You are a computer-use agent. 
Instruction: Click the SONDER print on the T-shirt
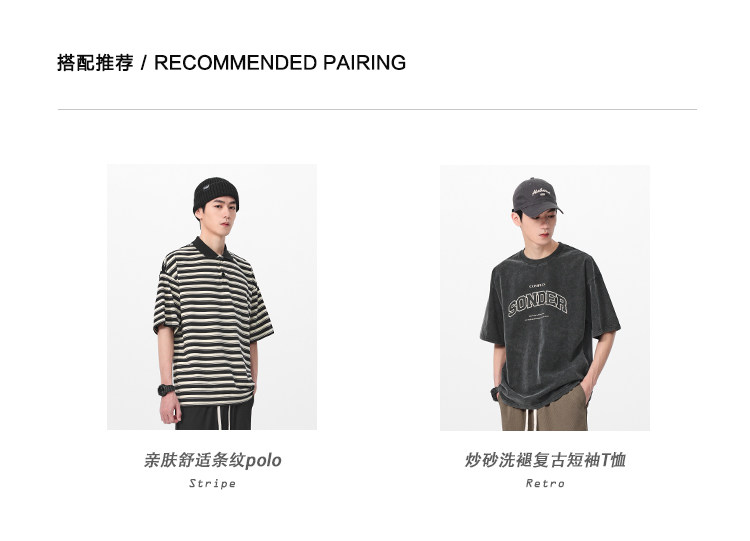click(x=538, y=303)
